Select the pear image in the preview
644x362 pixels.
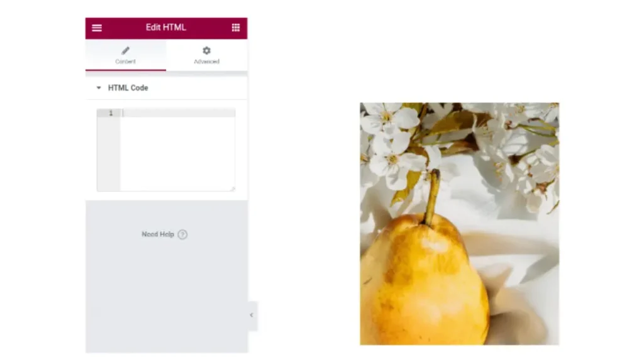pos(460,224)
